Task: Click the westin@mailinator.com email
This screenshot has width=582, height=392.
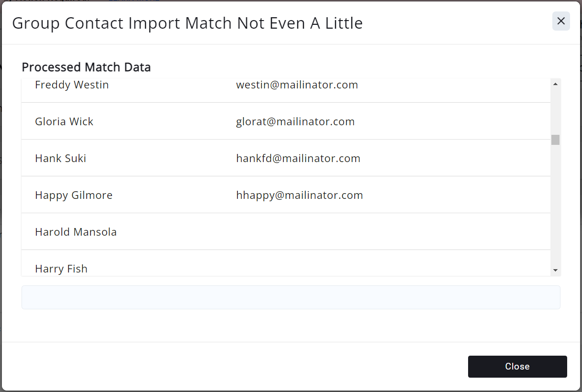Action: (x=297, y=85)
